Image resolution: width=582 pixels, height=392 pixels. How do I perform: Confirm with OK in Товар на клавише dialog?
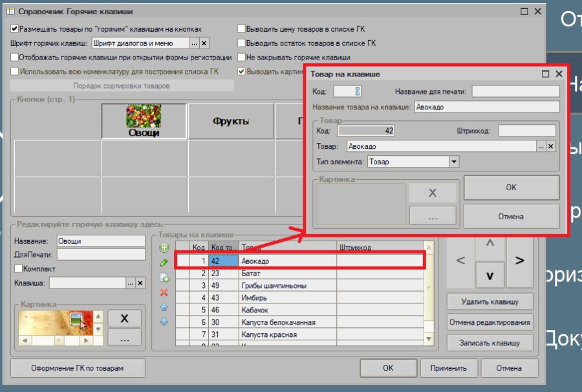(512, 188)
